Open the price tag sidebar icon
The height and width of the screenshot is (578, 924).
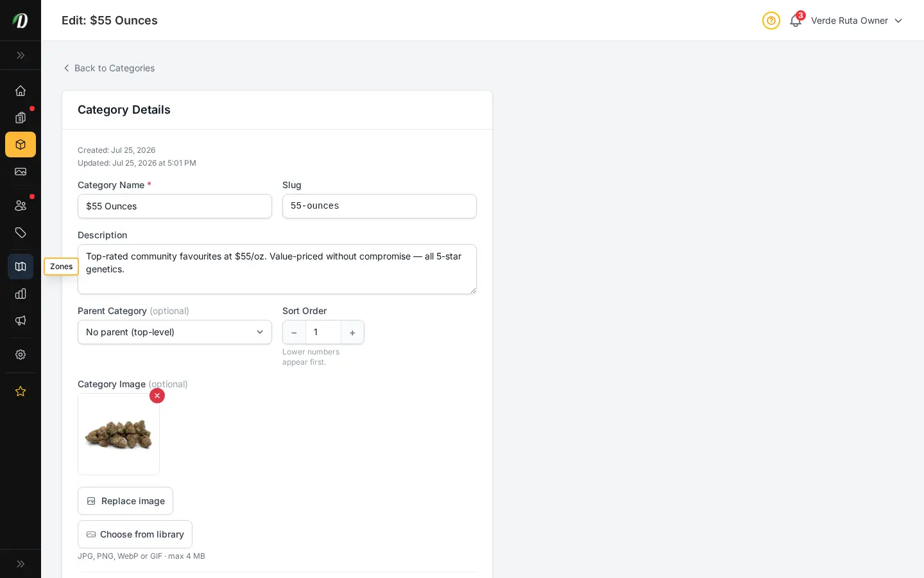pyautogui.click(x=21, y=232)
